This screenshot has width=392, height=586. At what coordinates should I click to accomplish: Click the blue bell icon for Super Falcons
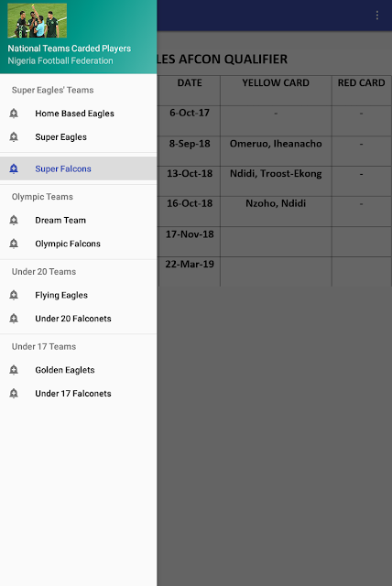click(14, 168)
